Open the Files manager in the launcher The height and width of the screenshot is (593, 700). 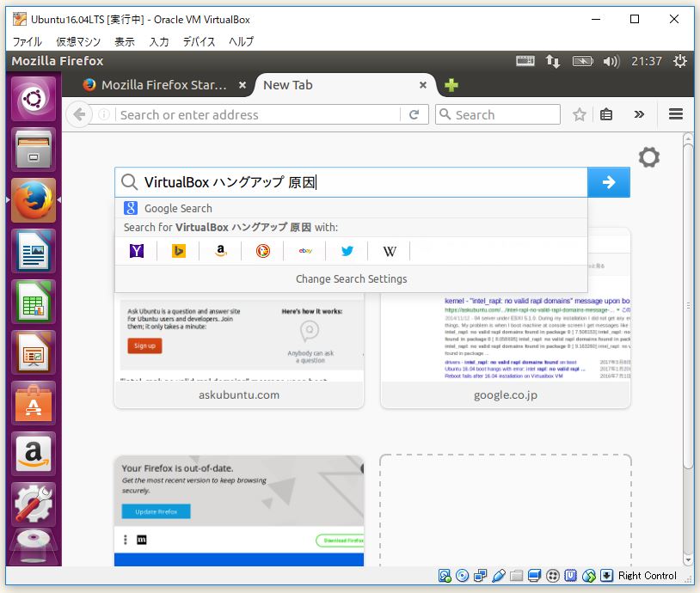point(34,150)
